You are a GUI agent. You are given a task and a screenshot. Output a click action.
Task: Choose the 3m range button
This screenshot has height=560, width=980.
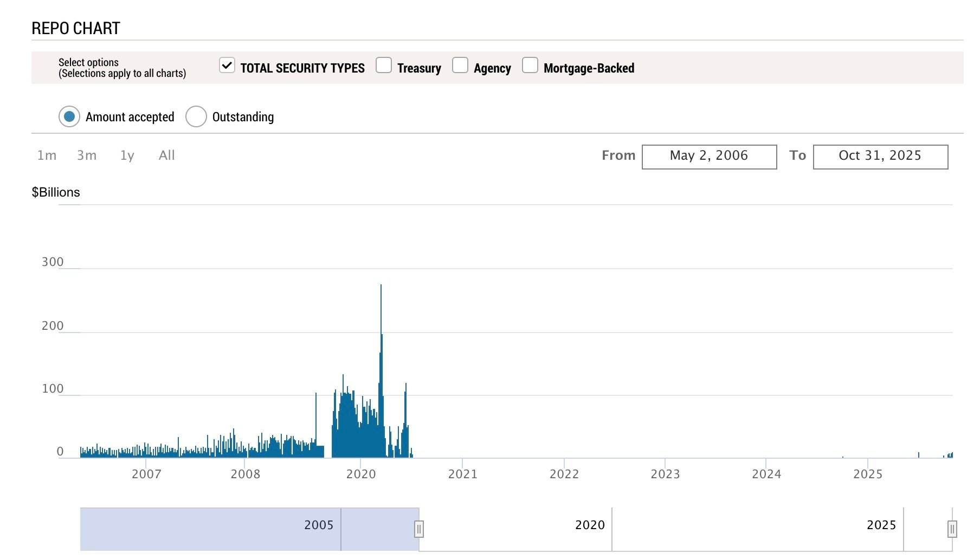[x=87, y=155]
